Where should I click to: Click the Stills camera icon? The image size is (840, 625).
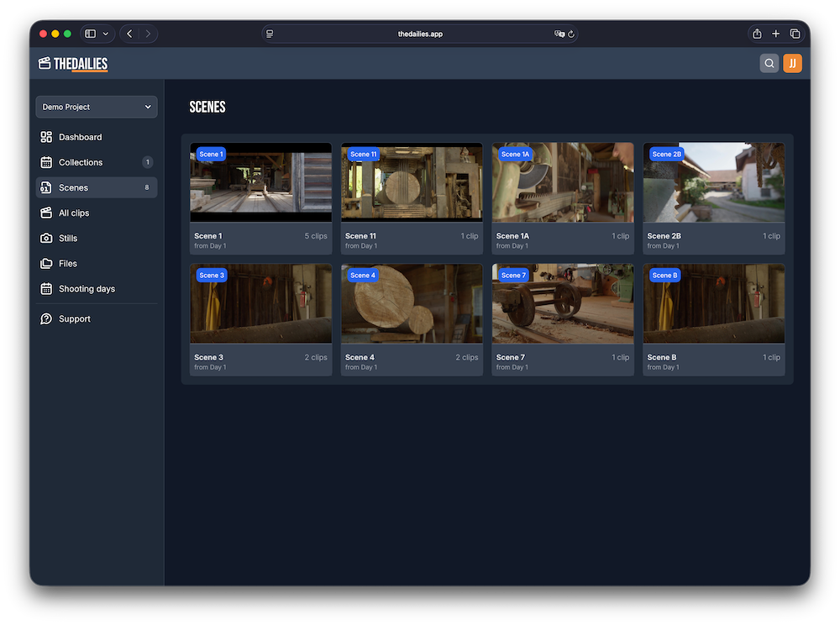point(48,238)
